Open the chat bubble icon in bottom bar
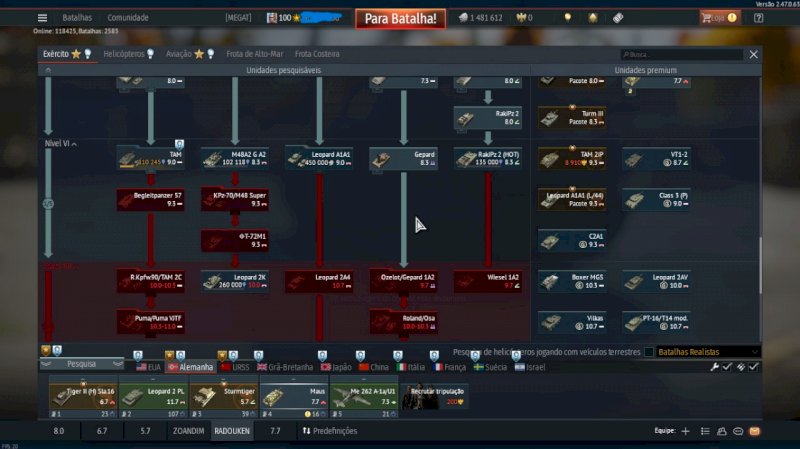 [x=738, y=431]
